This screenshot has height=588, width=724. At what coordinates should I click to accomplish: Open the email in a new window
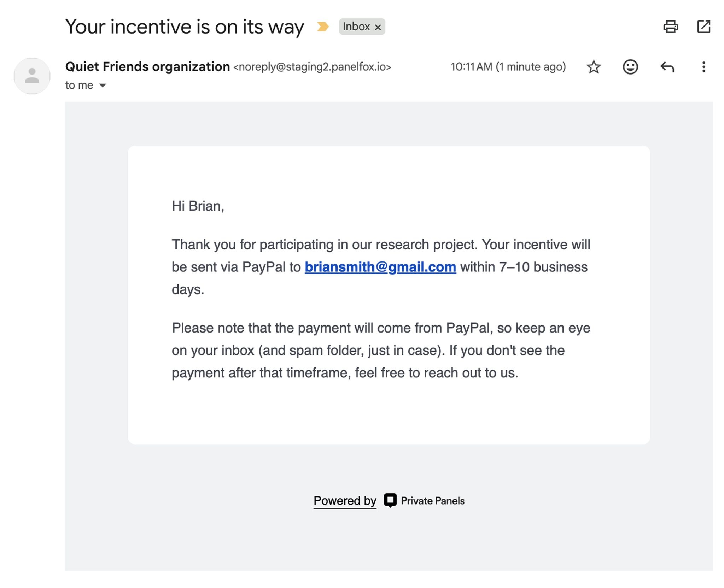pyautogui.click(x=703, y=27)
